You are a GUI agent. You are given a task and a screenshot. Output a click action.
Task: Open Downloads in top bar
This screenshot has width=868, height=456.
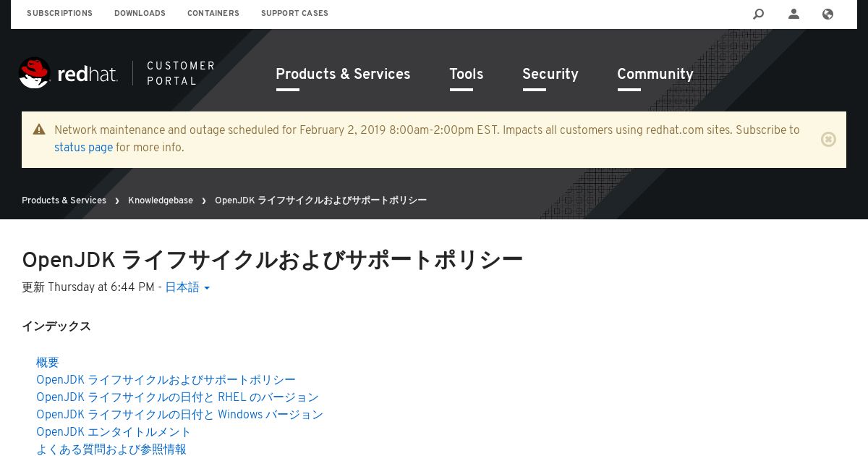pos(140,14)
